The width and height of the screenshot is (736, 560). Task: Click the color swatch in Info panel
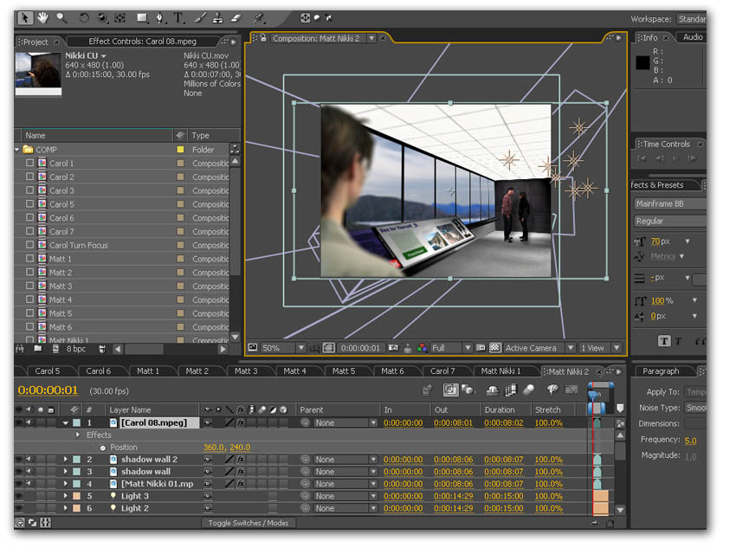coord(642,62)
